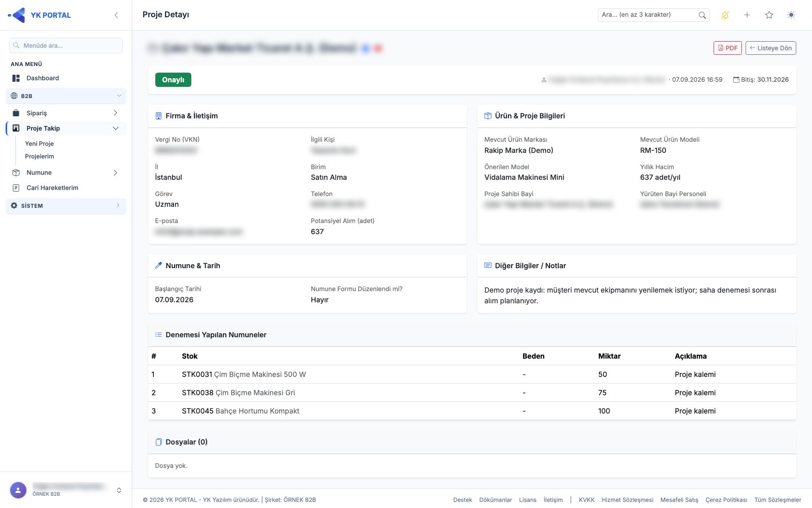Click Denemesi Yapılan Numuneler list icon

[158, 335]
